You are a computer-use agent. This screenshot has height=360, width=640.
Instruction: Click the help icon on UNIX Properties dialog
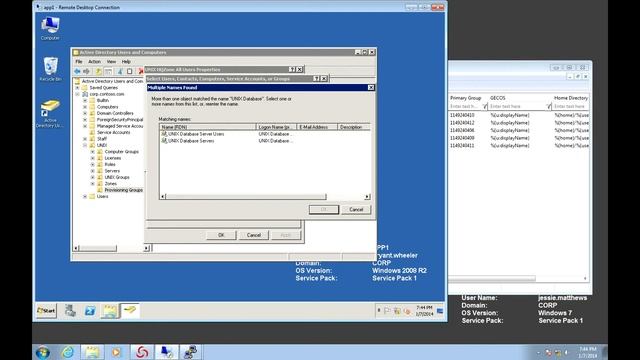coord(292,69)
